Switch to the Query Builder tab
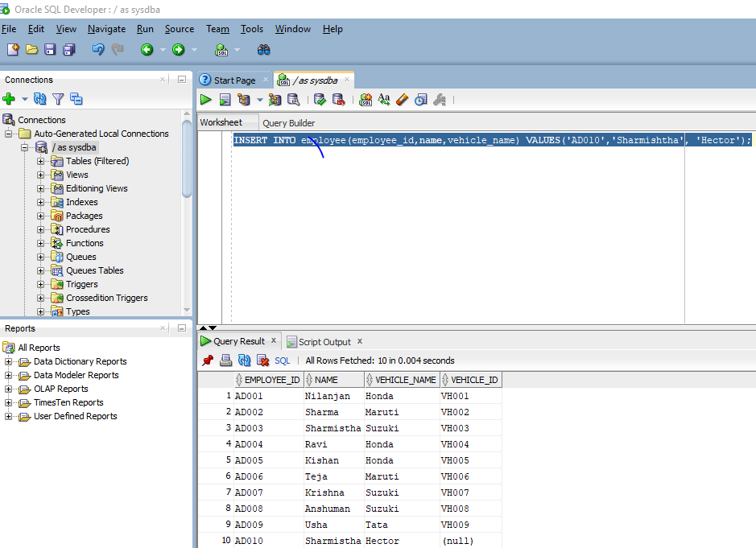 point(288,123)
